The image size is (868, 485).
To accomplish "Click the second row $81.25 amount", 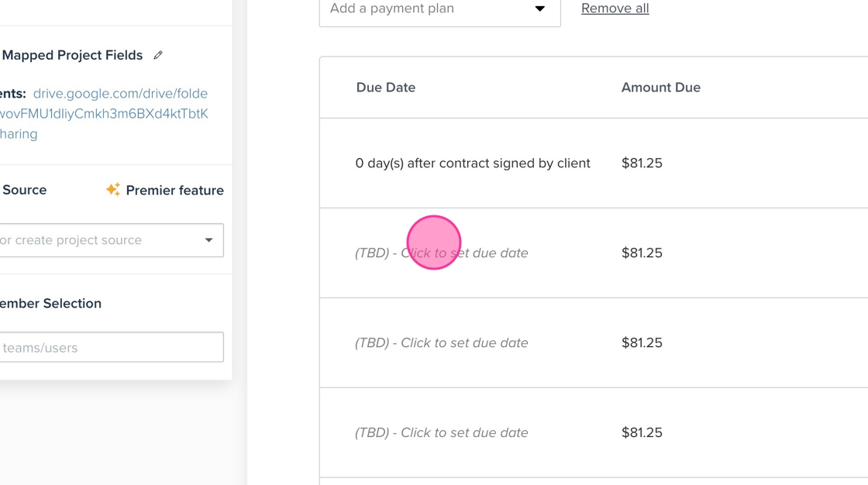I will click(642, 253).
